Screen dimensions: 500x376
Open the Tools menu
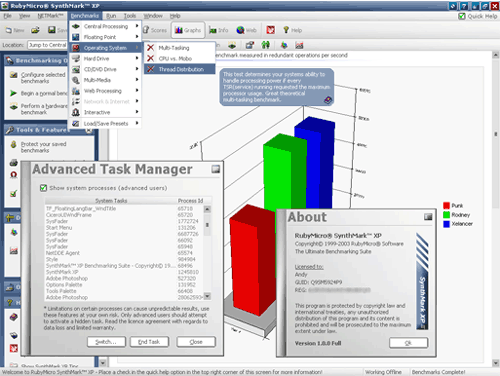[x=130, y=16]
